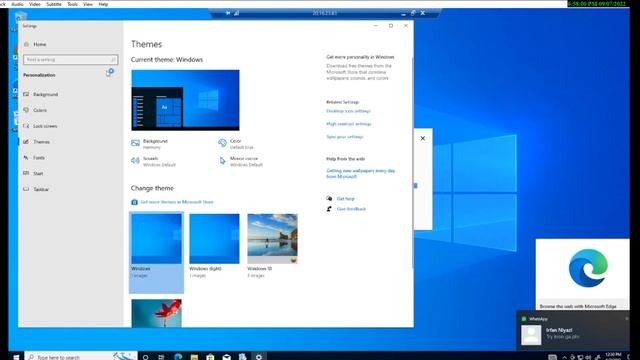Open Colors in Personalization sidebar
The width and height of the screenshot is (640, 360).
pyautogui.click(x=40, y=110)
